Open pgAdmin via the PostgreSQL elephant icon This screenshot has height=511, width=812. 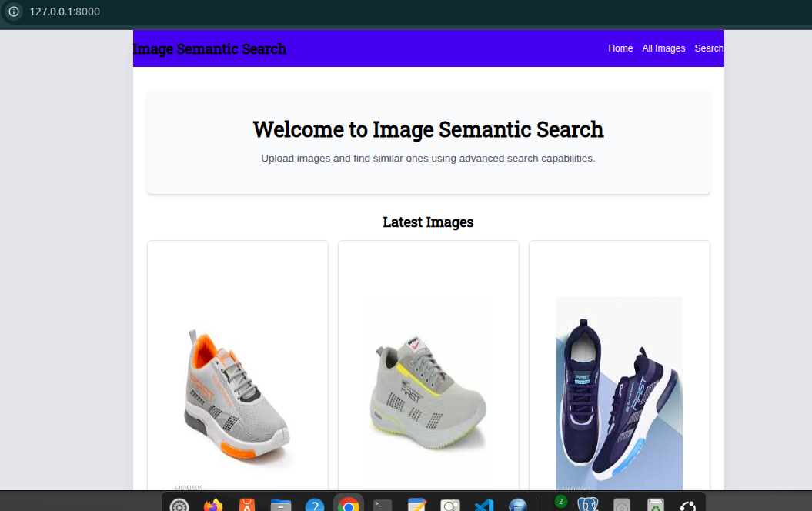(x=587, y=504)
